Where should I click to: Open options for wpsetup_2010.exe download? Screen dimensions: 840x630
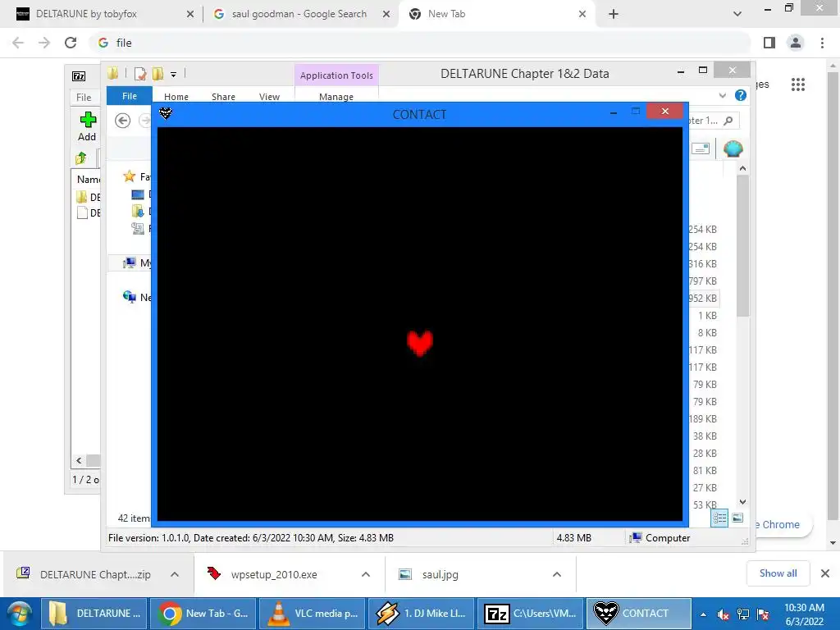pyautogui.click(x=366, y=574)
